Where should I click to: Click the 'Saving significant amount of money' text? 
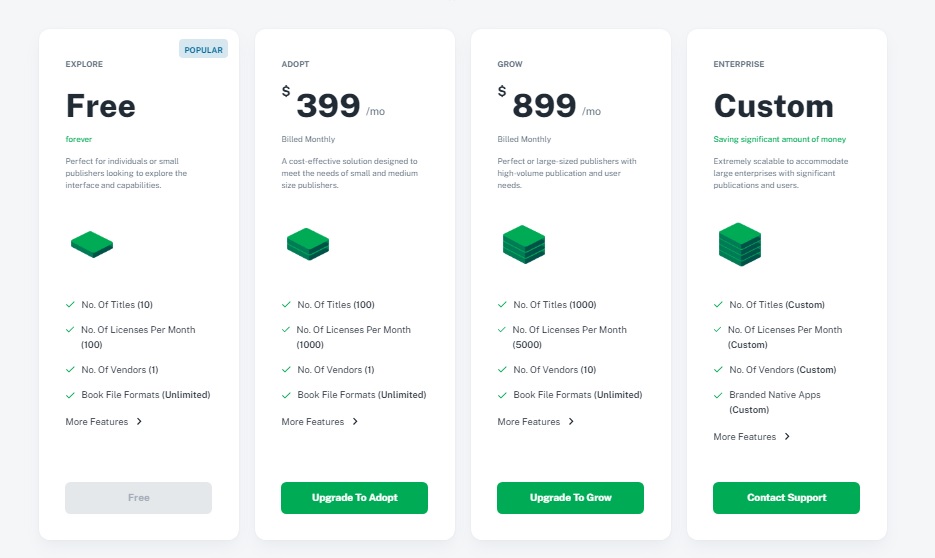[x=779, y=139]
